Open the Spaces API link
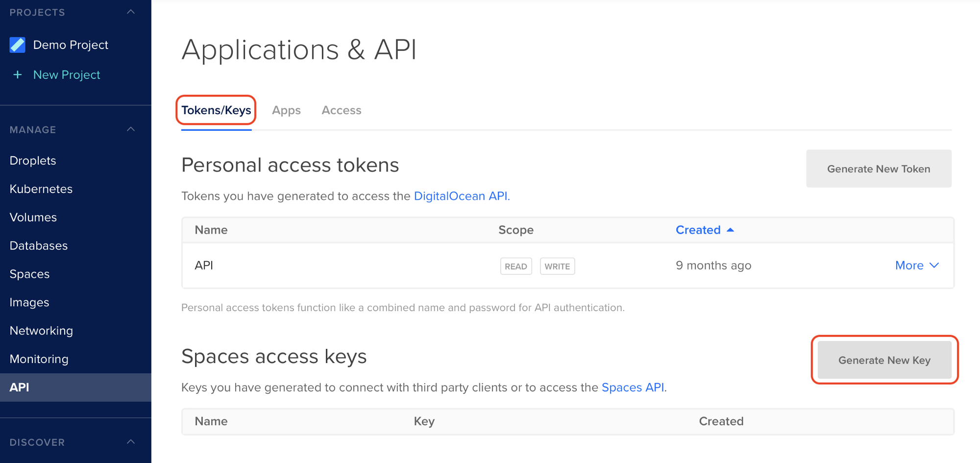The height and width of the screenshot is (463, 980). (x=633, y=388)
